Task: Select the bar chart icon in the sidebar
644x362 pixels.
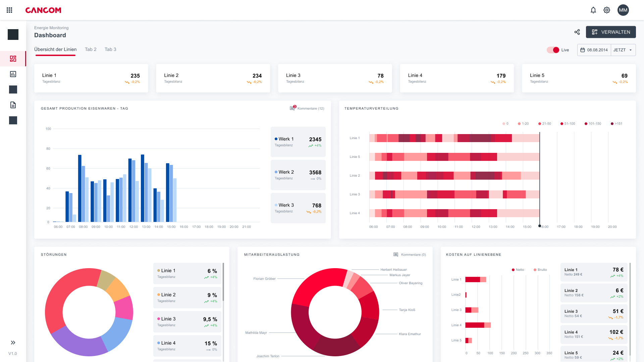Action: click(x=13, y=74)
